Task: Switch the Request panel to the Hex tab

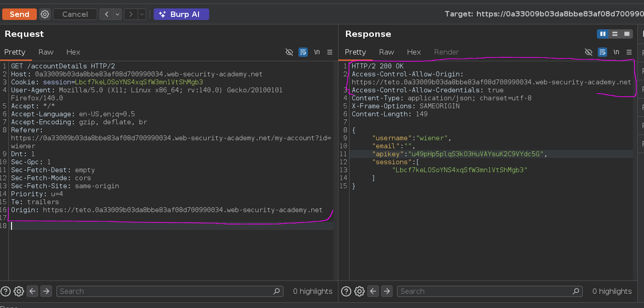Action: (73, 52)
